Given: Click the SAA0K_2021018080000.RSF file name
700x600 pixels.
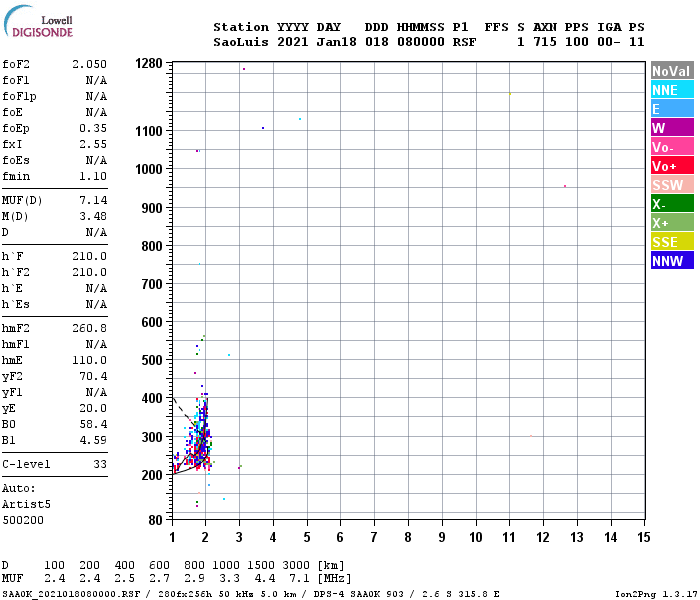Looking at the screenshot, I should pos(71,594).
